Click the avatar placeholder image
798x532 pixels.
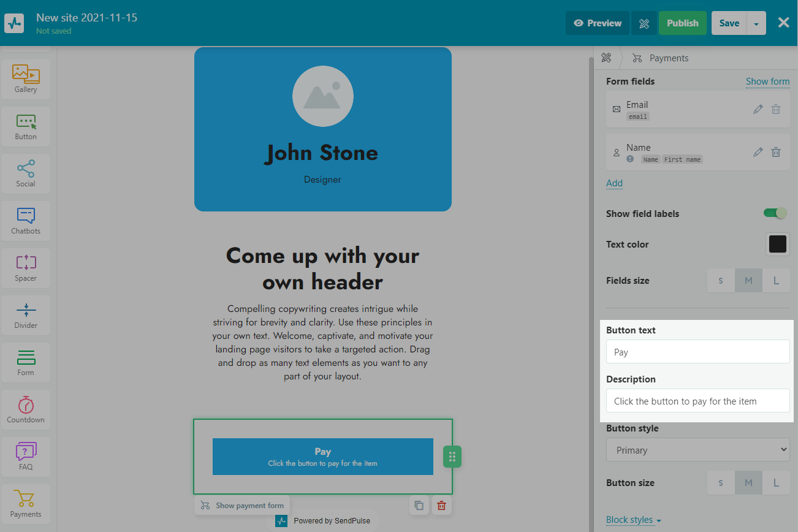[x=323, y=96]
